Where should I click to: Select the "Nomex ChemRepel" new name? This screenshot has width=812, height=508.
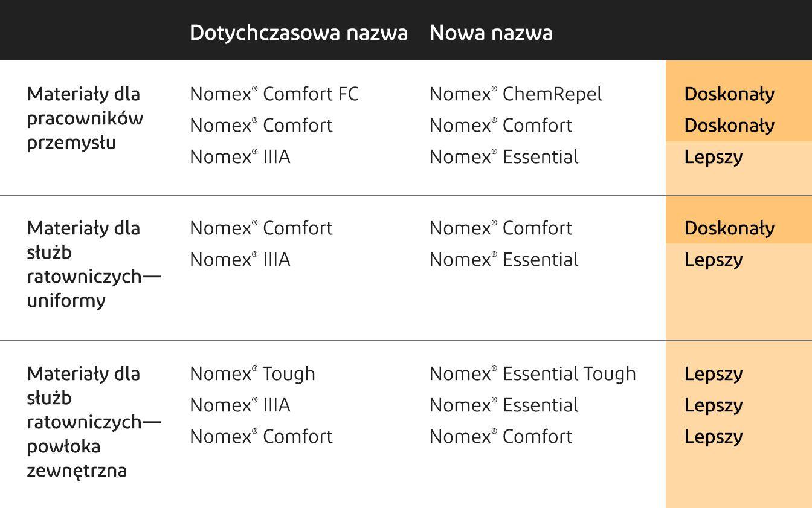[x=515, y=94]
